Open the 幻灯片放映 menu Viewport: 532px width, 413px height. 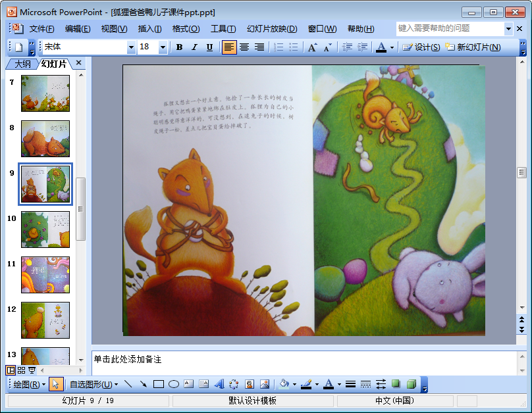point(272,29)
